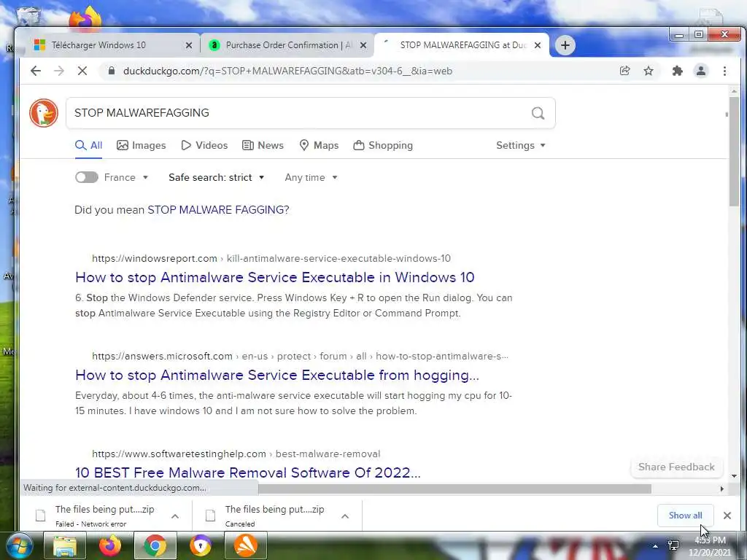Select the All results tab
Image resolution: width=747 pixels, height=560 pixels.
pos(88,145)
